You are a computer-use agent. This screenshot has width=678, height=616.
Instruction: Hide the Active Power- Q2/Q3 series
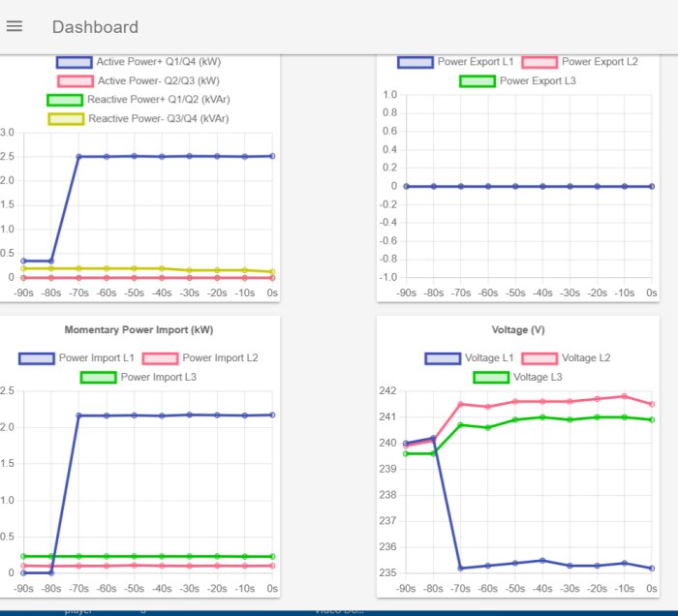(74, 81)
